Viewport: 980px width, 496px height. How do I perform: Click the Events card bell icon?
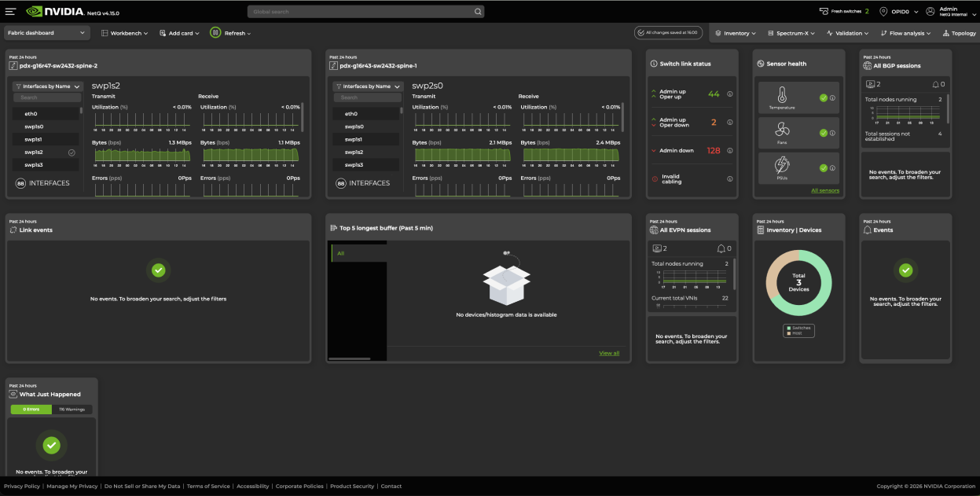tap(868, 230)
